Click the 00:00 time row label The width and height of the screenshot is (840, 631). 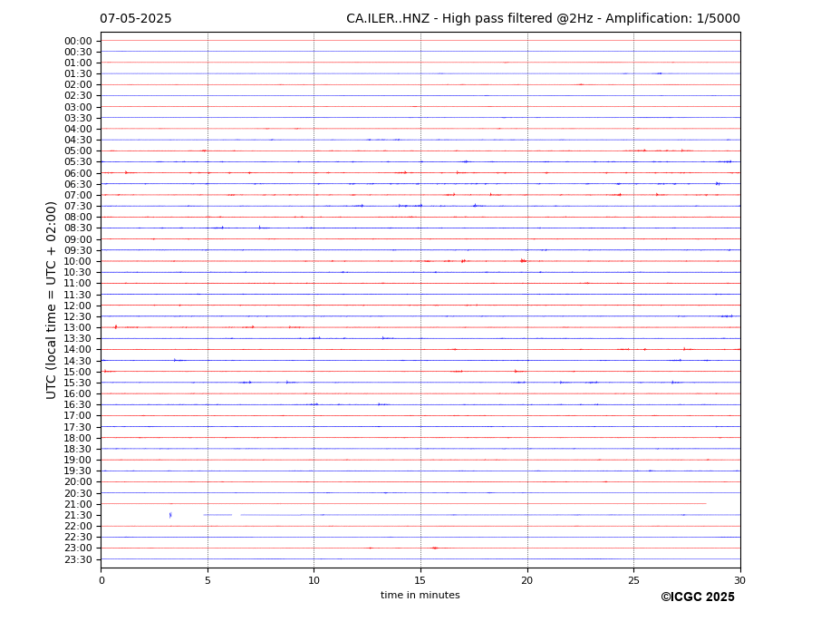click(78, 42)
